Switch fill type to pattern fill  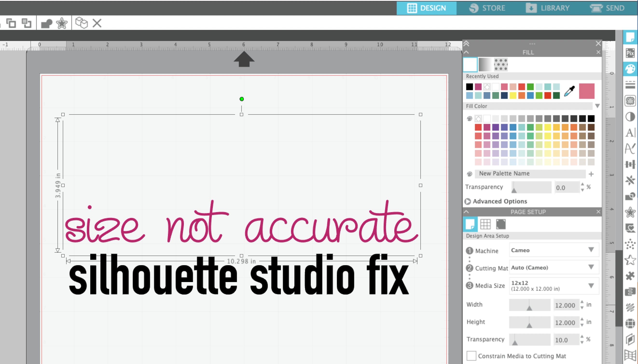pyautogui.click(x=501, y=65)
